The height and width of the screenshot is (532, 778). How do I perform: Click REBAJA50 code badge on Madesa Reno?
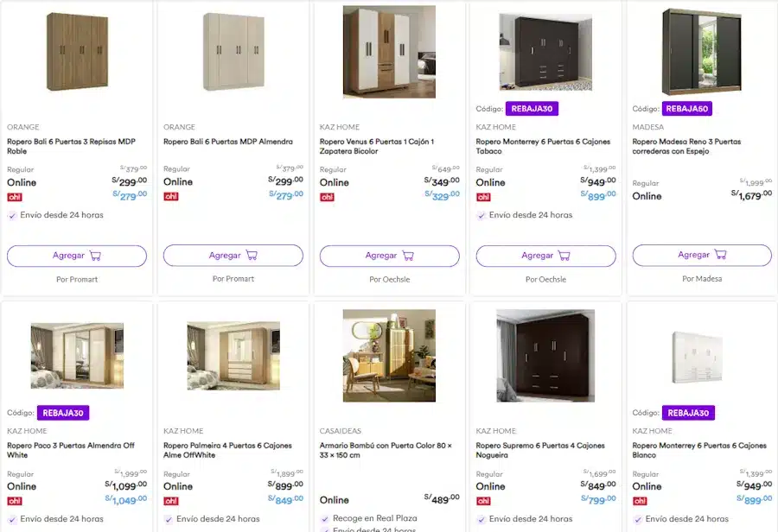pos(687,109)
